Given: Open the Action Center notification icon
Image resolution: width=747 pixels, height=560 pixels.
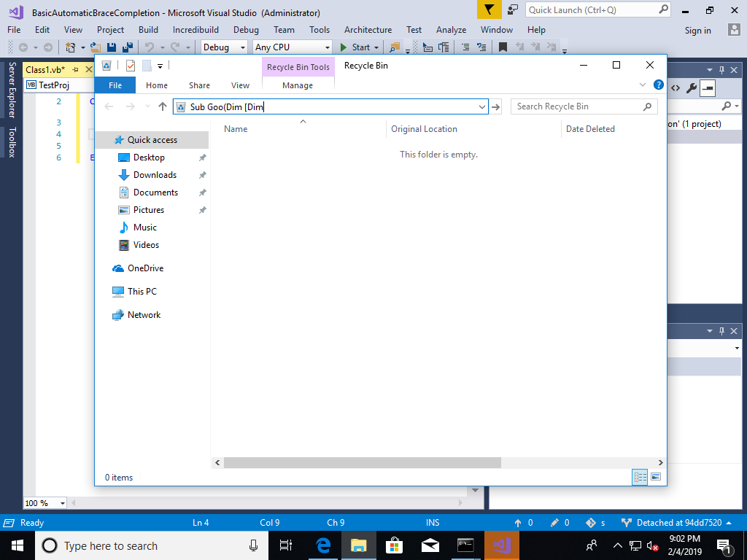Looking at the screenshot, I should click(724, 546).
